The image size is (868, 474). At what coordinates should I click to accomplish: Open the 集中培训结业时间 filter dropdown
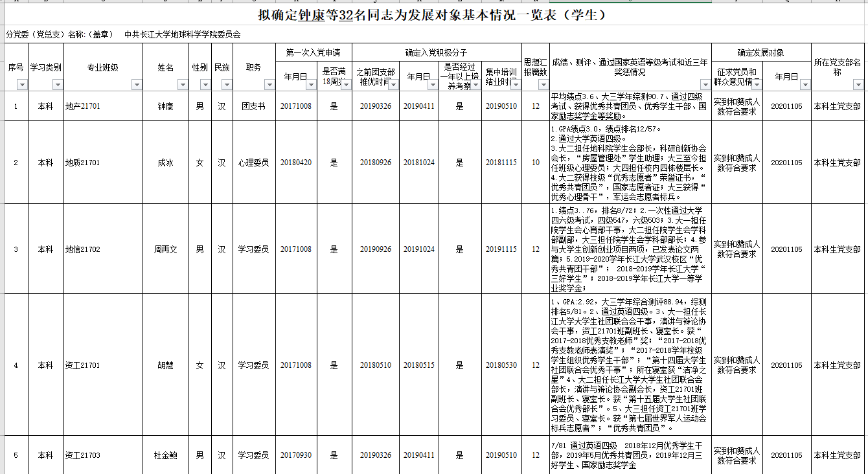pyautogui.click(x=516, y=85)
